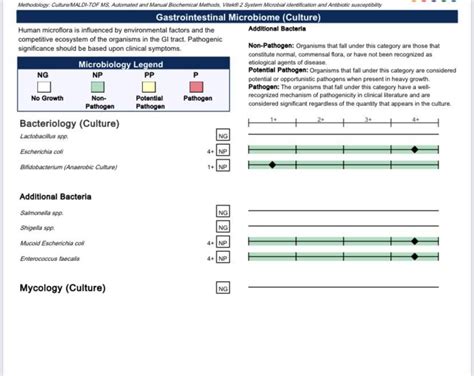The image size is (474, 376).
Task: Click the NG box for Mycology (Culture)
Action: point(223,288)
